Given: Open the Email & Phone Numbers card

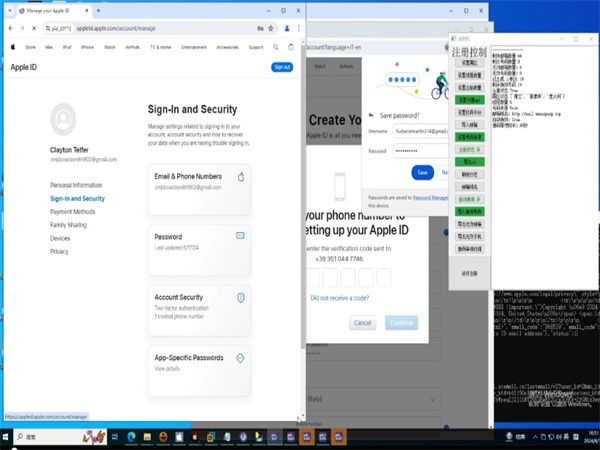Looking at the screenshot, I should 198,189.
